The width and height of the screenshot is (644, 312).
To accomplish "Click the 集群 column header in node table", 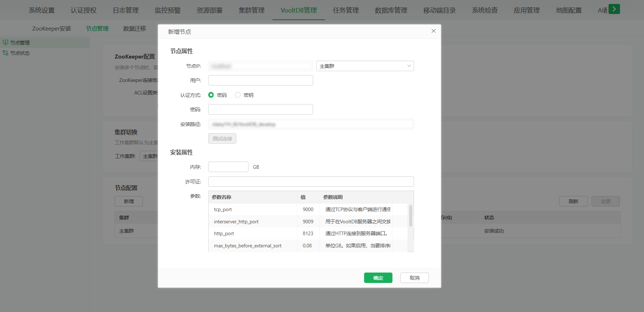I will 124,218.
